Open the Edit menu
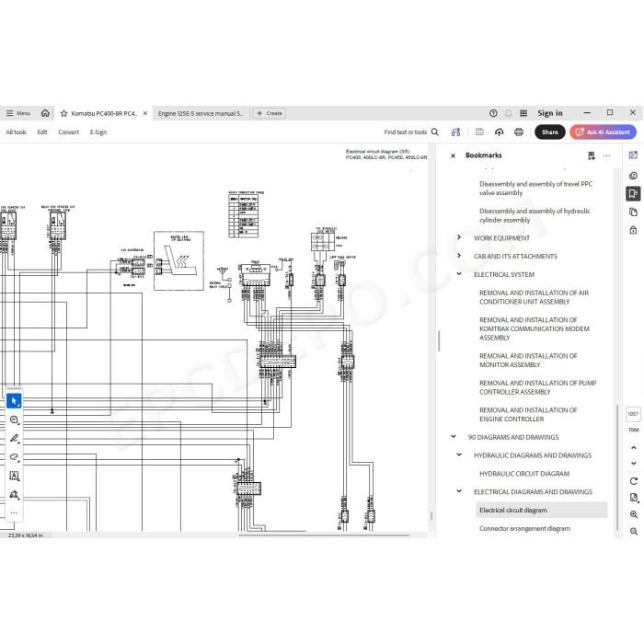The height and width of the screenshot is (644, 644). pyautogui.click(x=42, y=132)
